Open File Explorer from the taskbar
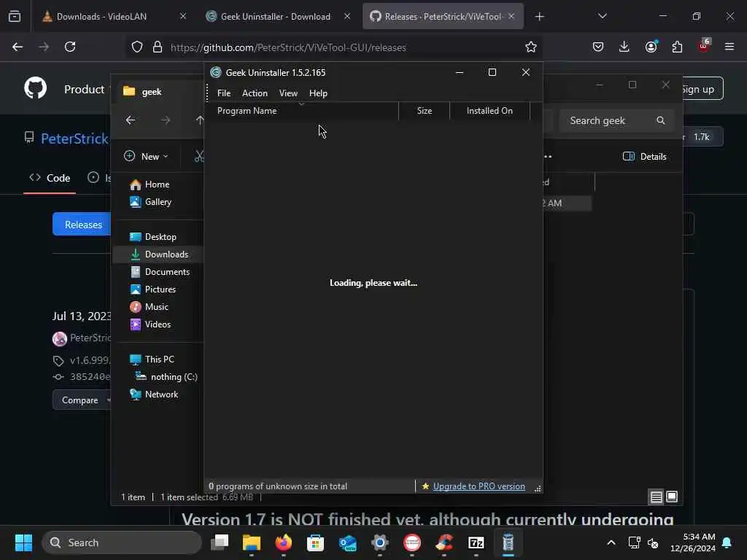 (252, 542)
